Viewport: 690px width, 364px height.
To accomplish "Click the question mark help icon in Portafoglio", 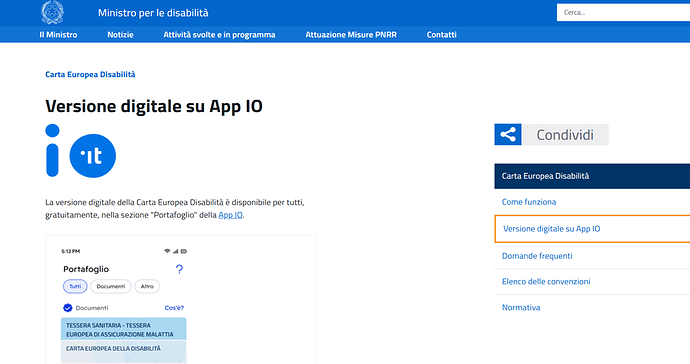I will 179,269.
